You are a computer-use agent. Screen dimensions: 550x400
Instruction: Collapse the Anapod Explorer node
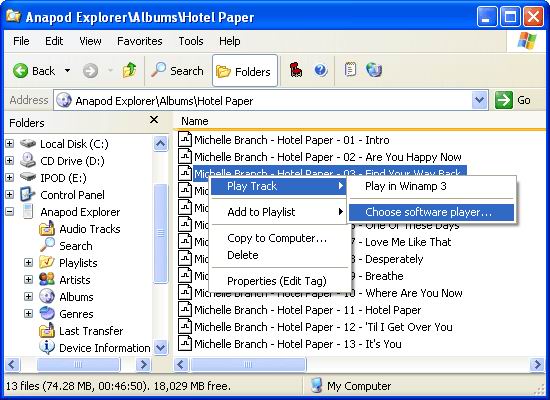pyautogui.click(x=9, y=212)
